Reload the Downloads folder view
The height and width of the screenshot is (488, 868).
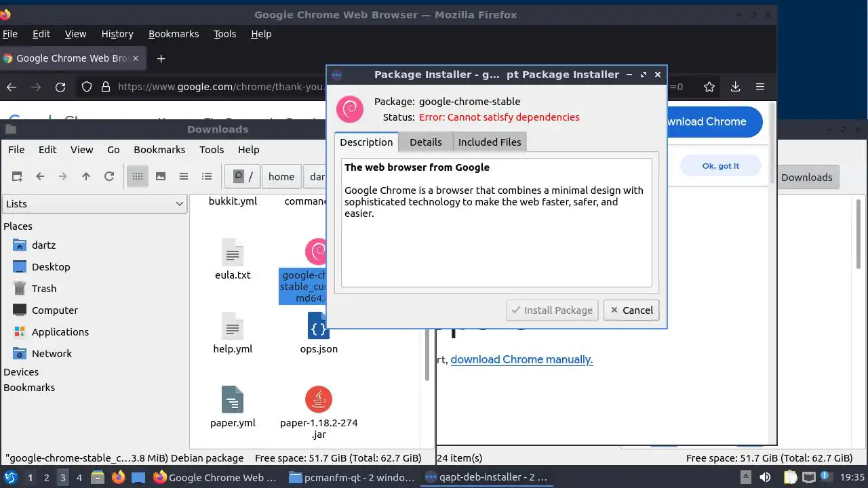pyautogui.click(x=108, y=176)
